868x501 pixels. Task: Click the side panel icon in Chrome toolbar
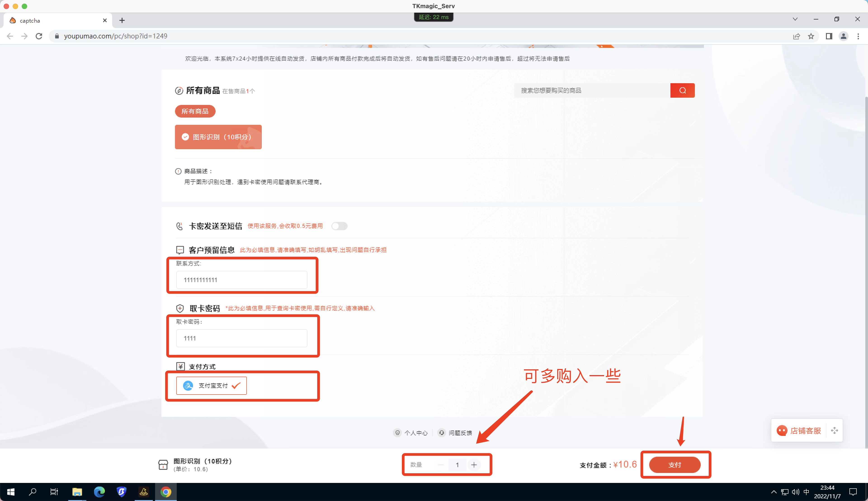pos(829,36)
